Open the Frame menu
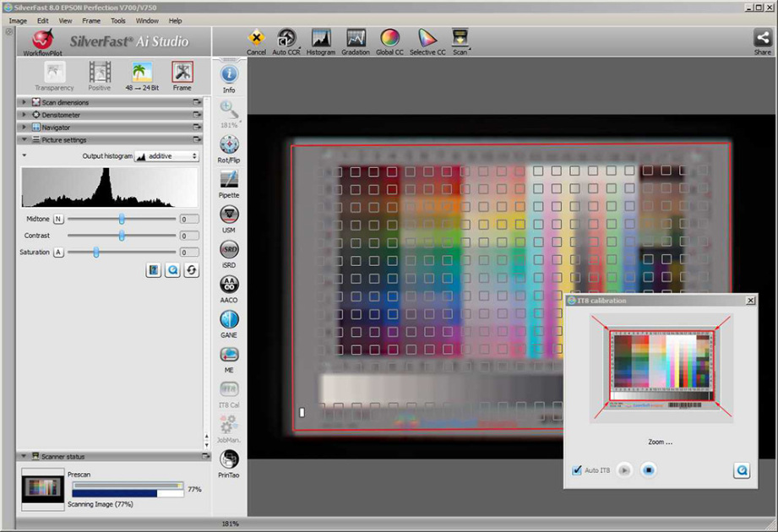Screen dimensions: 778x532 (91, 20)
